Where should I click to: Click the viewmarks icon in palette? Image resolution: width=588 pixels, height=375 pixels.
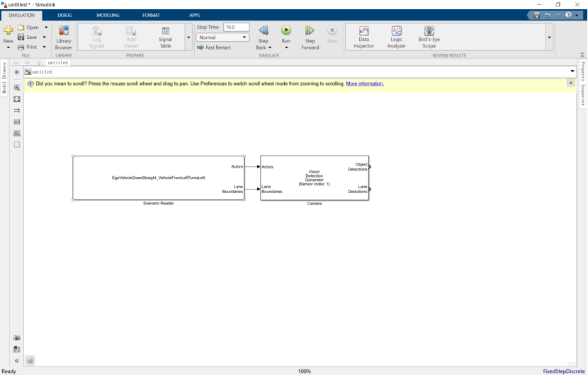(17, 349)
